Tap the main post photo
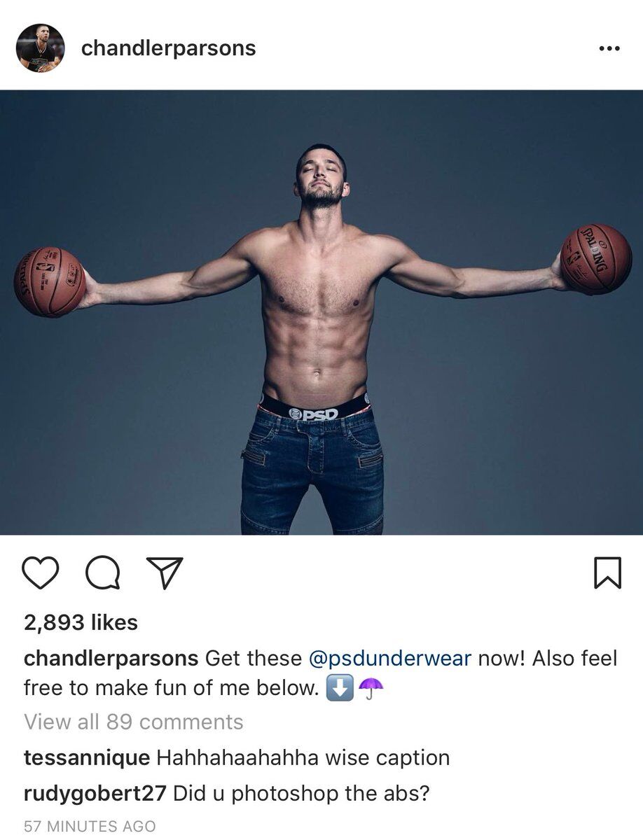The height and width of the screenshot is (840, 643). (x=321, y=312)
